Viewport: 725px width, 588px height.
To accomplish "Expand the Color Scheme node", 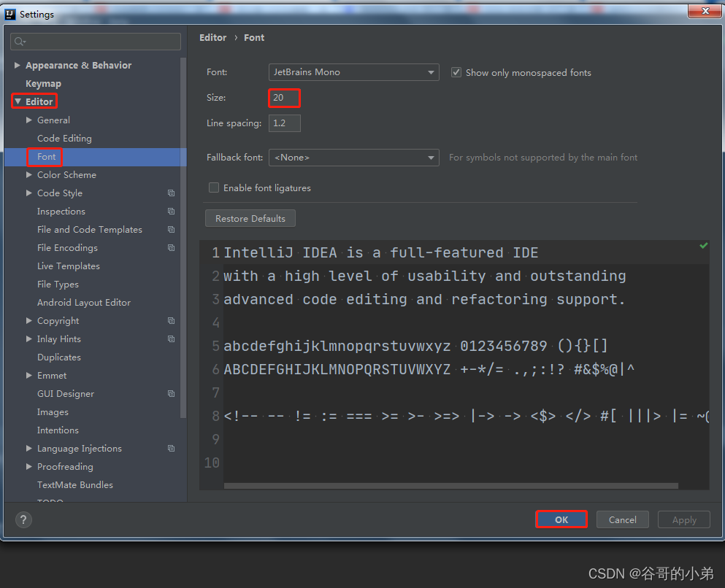I will 29,174.
